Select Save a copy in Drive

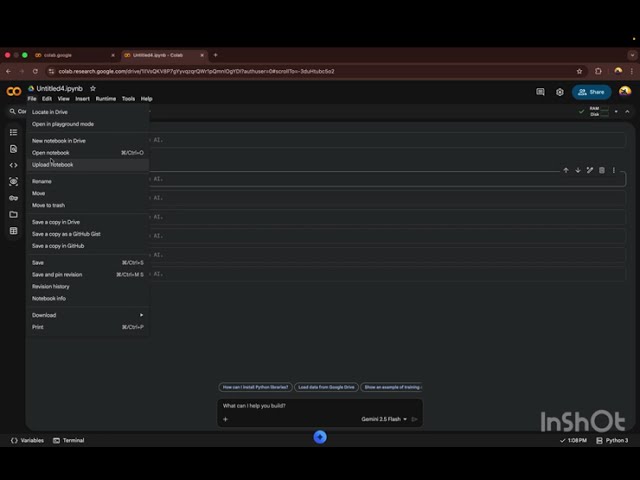point(88,222)
